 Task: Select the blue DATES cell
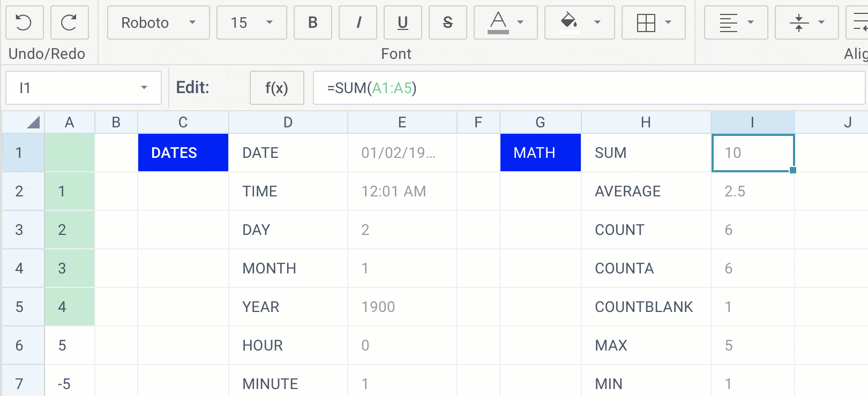pyautogui.click(x=183, y=153)
